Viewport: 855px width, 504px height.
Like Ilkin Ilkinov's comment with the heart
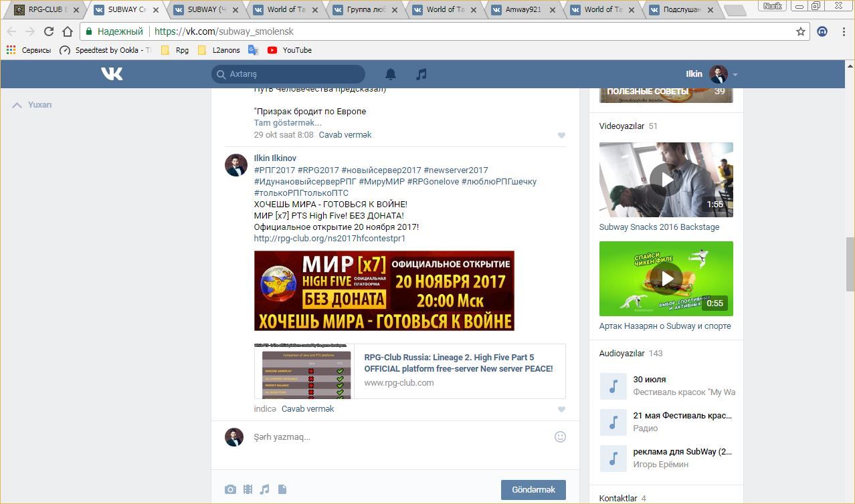coord(561,409)
